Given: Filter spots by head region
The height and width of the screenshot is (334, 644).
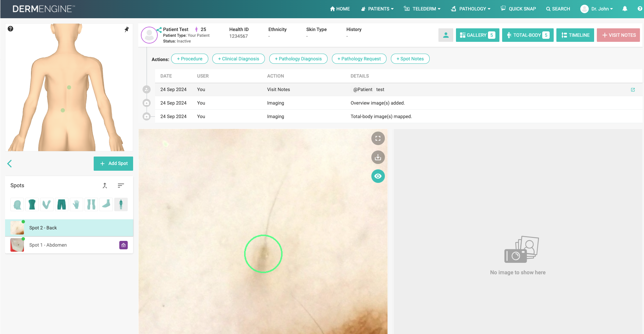Looking at the screenshot, I should tap(17, 204).
